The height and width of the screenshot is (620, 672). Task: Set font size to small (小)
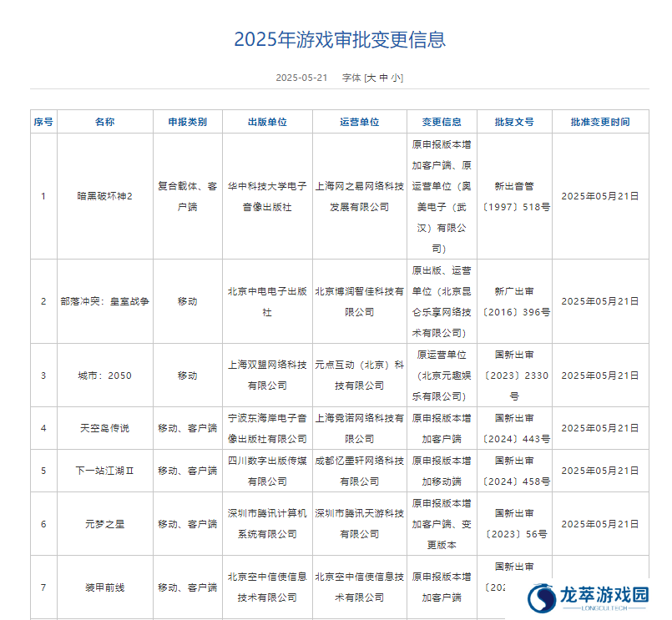(396, 78)
